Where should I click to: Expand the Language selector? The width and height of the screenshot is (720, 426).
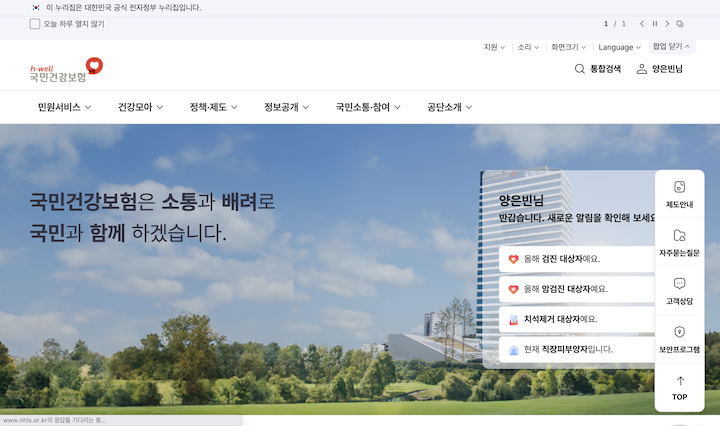[619, 47]
